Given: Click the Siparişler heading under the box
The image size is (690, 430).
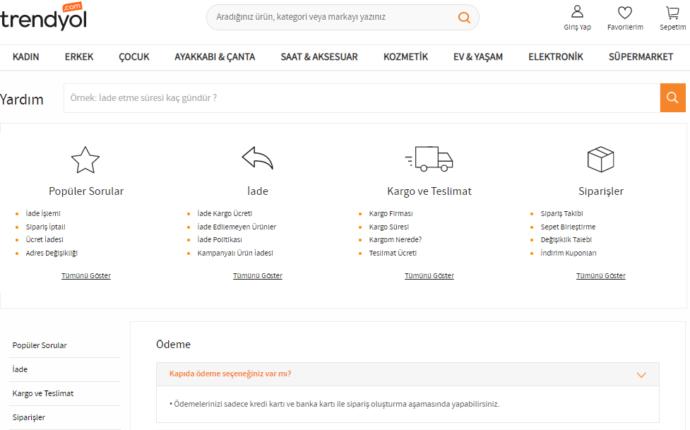Looking at the screenshot, I should (601, 191).
